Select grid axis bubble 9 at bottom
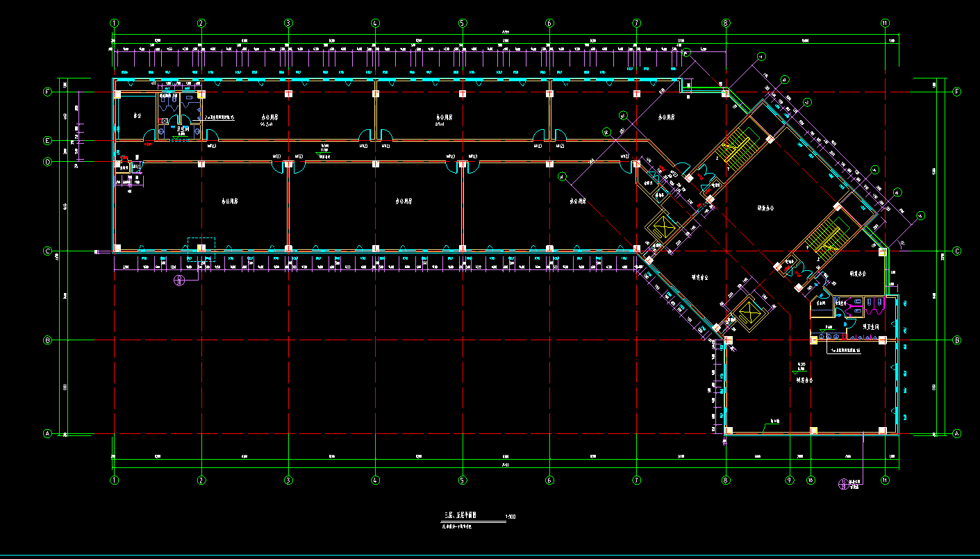 pos(789,479)
